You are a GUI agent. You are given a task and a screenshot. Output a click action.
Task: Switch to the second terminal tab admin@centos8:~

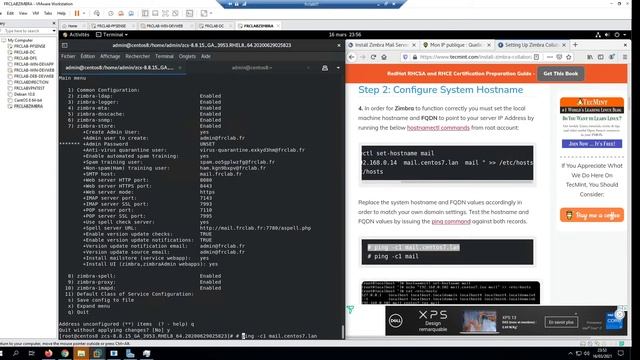tap(252, 68)
